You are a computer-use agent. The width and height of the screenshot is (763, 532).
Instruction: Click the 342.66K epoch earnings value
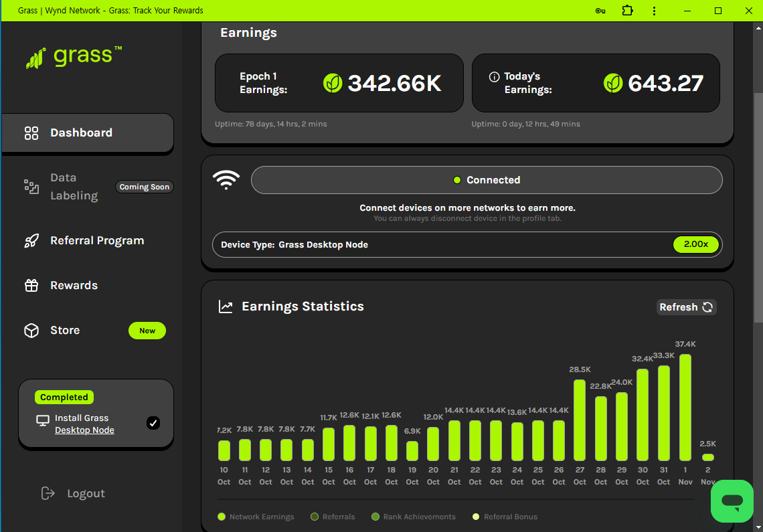(395, 83)
